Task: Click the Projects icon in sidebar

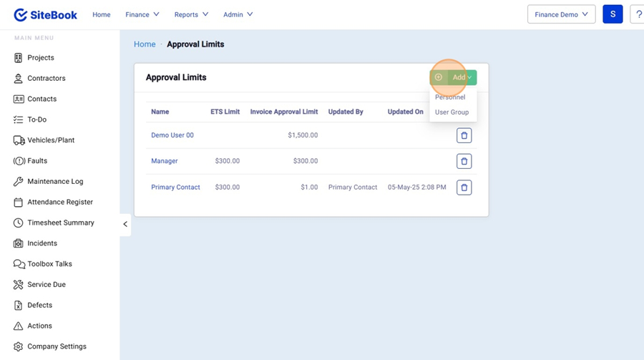Action: click(x=19, y=58)
